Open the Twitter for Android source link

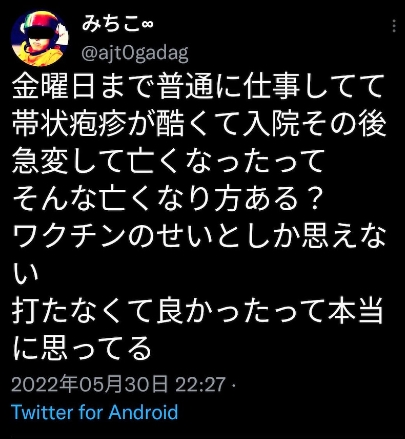95,412
